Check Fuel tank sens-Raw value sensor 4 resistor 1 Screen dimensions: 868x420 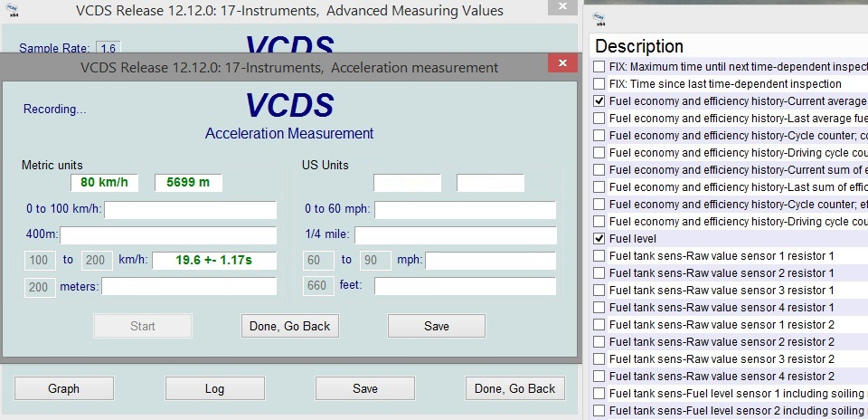click(x=599, y=308)
